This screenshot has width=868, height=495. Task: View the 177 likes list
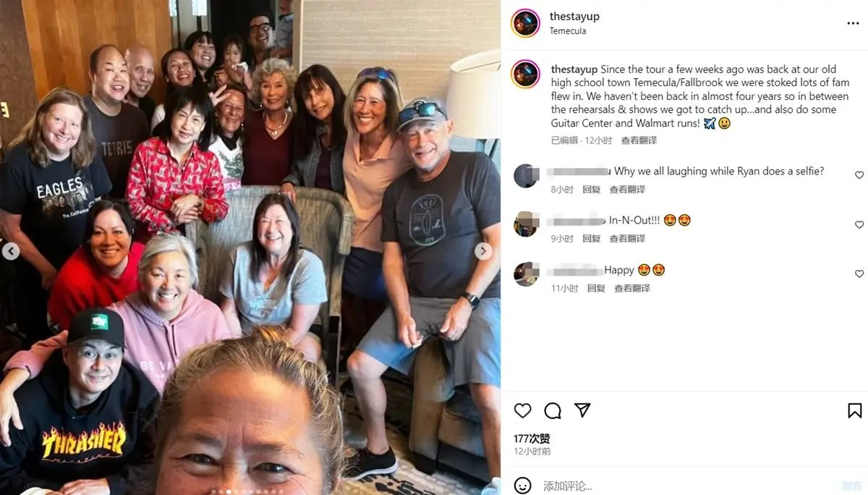[532, 439]
